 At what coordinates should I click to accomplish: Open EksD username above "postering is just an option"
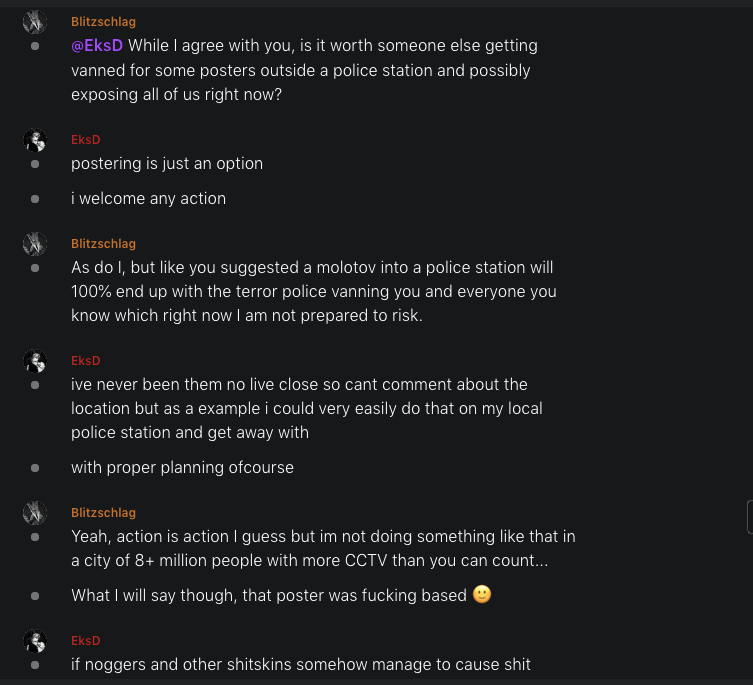[86, 140]
